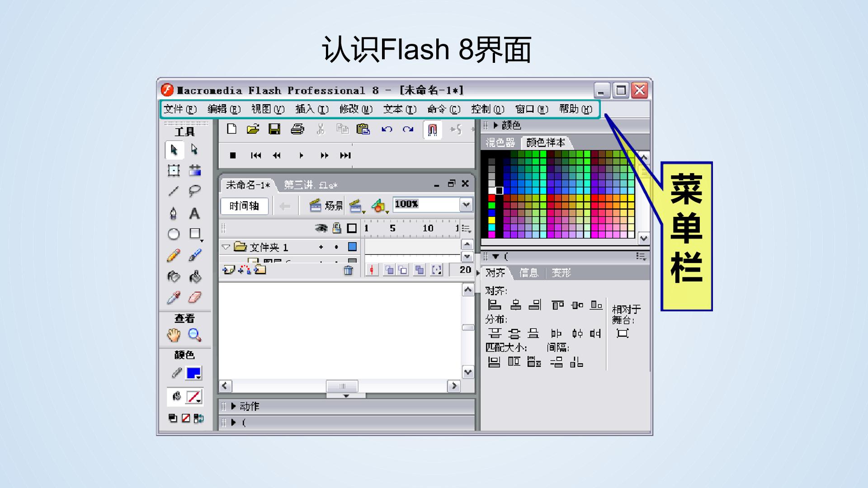This screenshot has height=488, width=868.
Task: Select the Paint Bucket tool
Action: point(195,276)
